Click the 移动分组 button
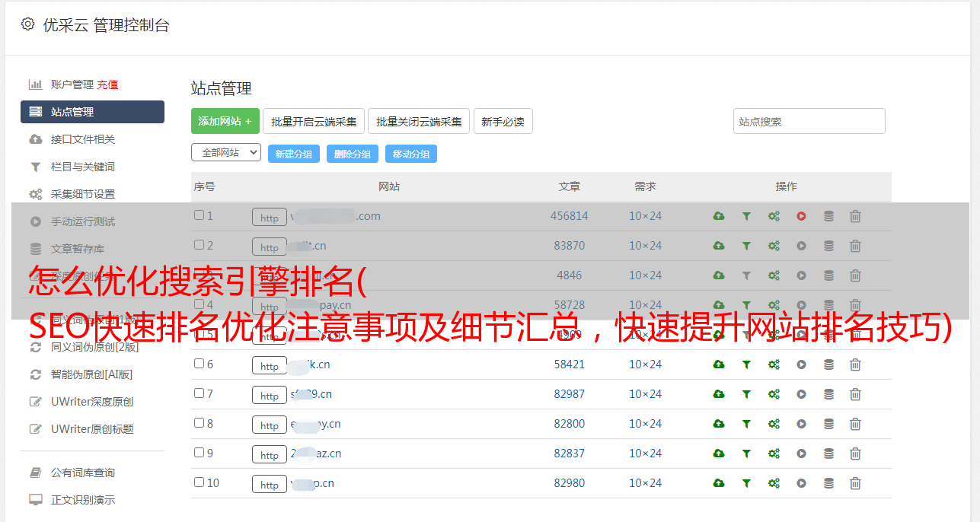The image size is (980, 522). pyautogui.click(x=411, y=154)
